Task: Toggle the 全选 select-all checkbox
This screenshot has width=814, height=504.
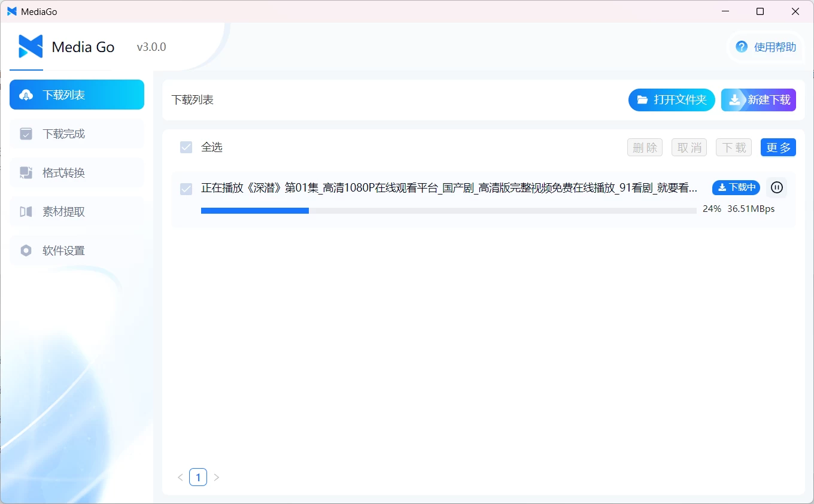Action: [x=186, y=147]
